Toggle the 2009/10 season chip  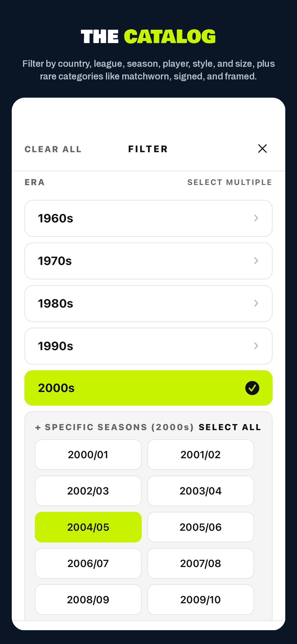(201, 600)
